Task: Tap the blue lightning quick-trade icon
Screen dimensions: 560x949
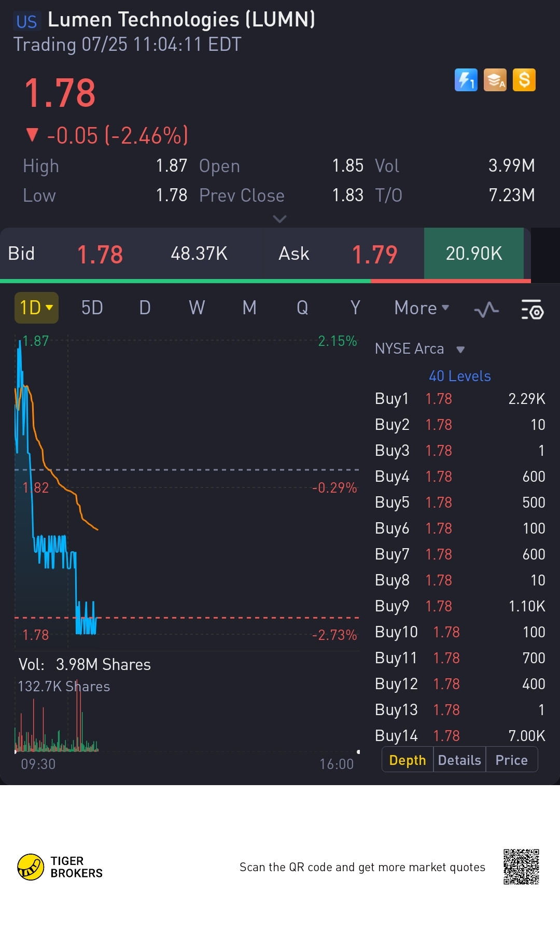Action: pos(466,80)
